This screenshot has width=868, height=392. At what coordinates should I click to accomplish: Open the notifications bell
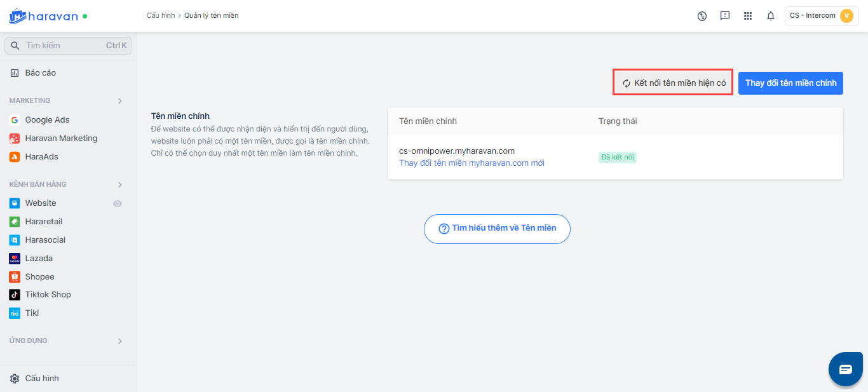coord(771,16)
